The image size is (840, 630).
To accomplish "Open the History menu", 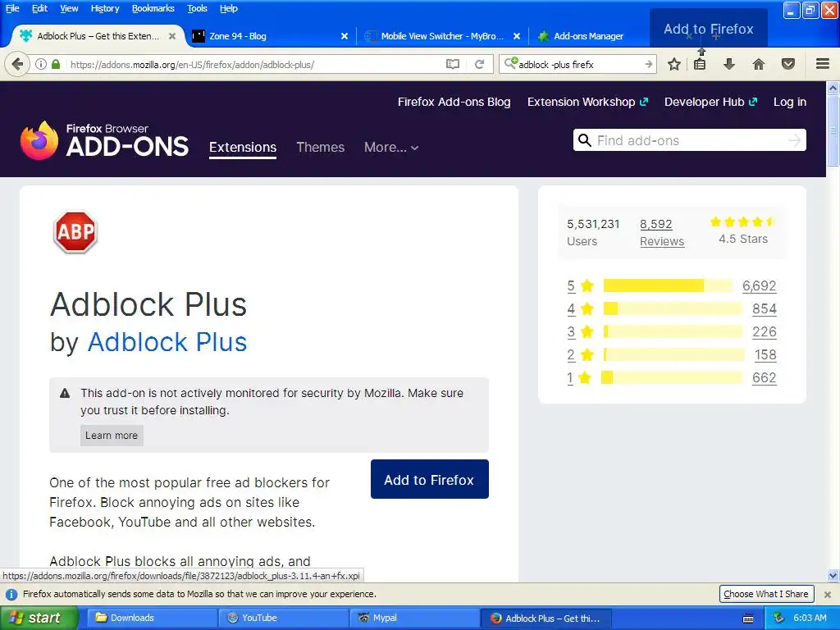I will coord(105,8).
